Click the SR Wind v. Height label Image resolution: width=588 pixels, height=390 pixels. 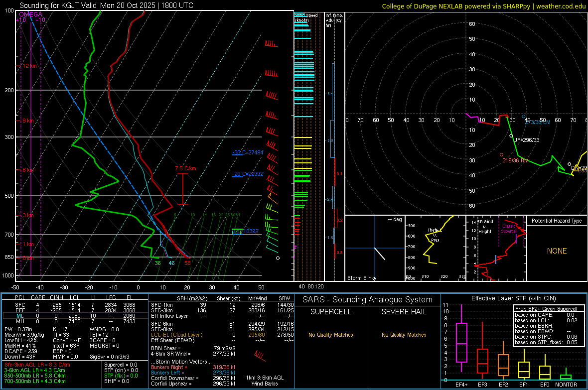point(485,227)
